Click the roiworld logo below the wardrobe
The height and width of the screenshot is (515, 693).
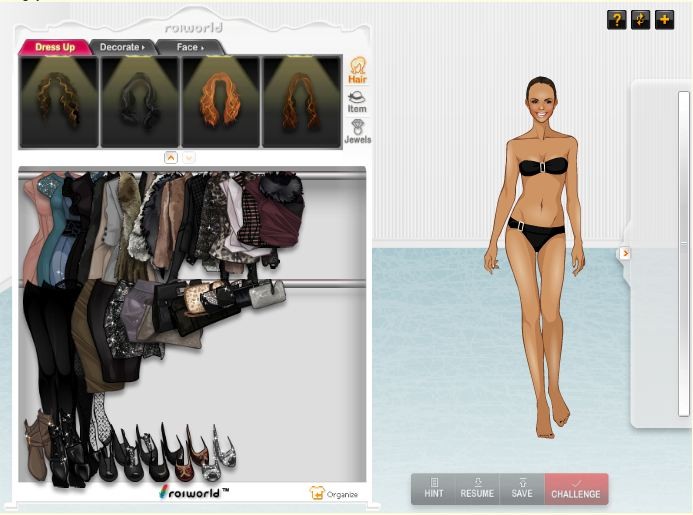[x=193, y=491]
